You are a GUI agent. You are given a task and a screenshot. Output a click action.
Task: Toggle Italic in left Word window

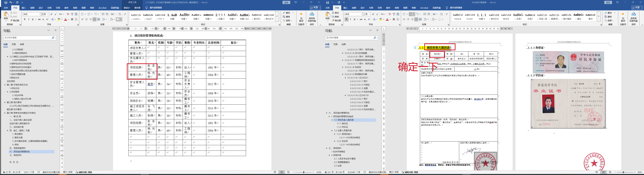point(29,19)
